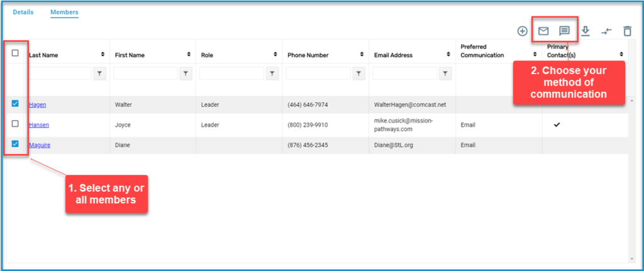Open the Hansen member link
Viewport: 644px width, 271px height.
(39, 124)
